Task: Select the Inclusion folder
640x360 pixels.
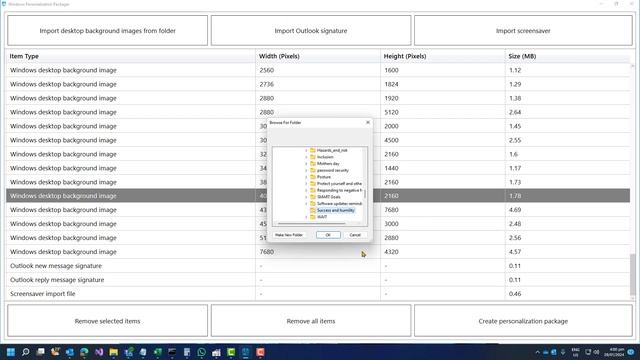Action: [325, 157]
